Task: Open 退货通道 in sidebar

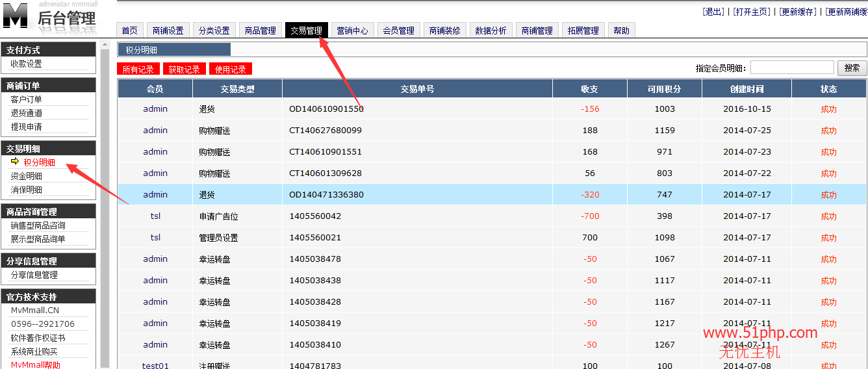Action: (x=26, y=113)
